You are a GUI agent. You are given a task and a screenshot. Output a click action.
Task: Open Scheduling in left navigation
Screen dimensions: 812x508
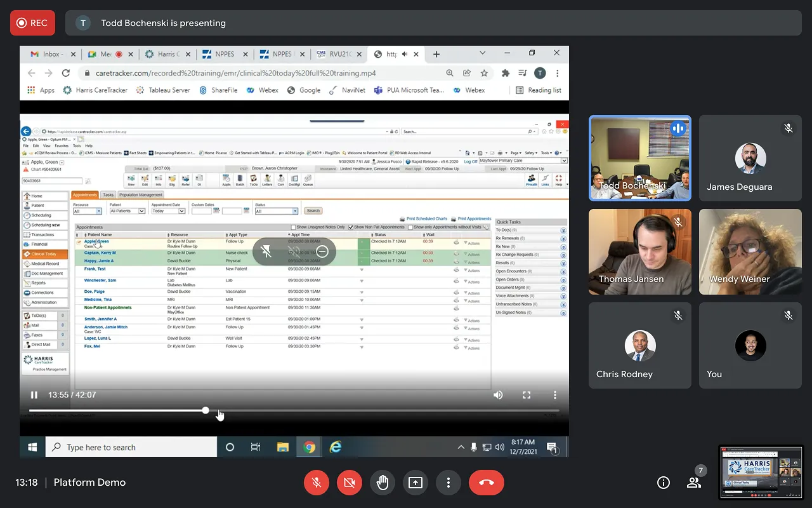[x=45, y=215]
